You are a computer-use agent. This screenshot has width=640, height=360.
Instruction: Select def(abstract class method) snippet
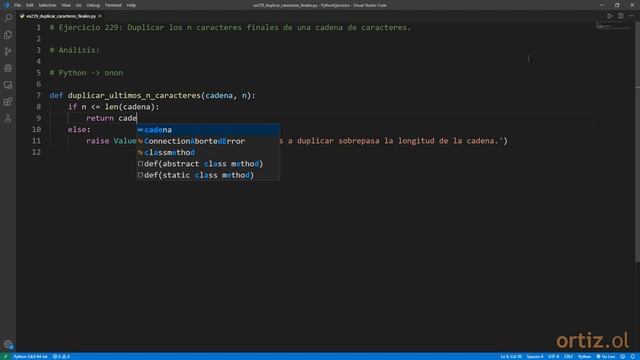[x=208, y=164]
